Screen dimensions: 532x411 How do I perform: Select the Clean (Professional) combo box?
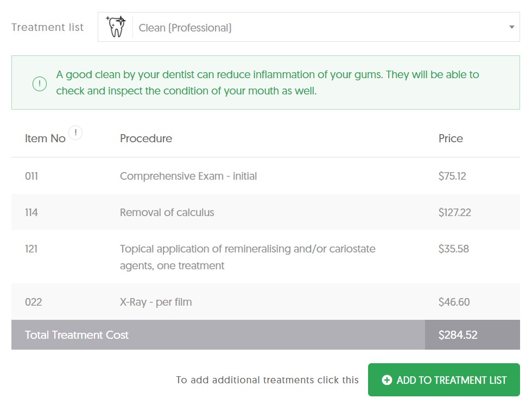click(x=309, y=27)
